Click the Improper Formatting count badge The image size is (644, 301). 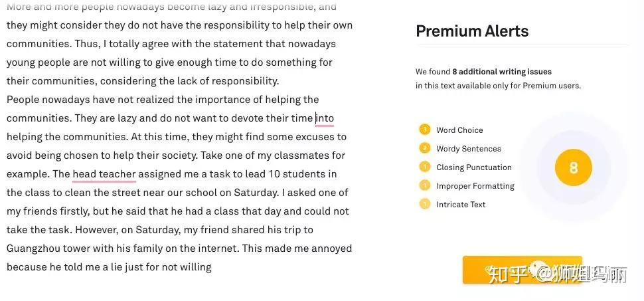click(x=425, y=186)
